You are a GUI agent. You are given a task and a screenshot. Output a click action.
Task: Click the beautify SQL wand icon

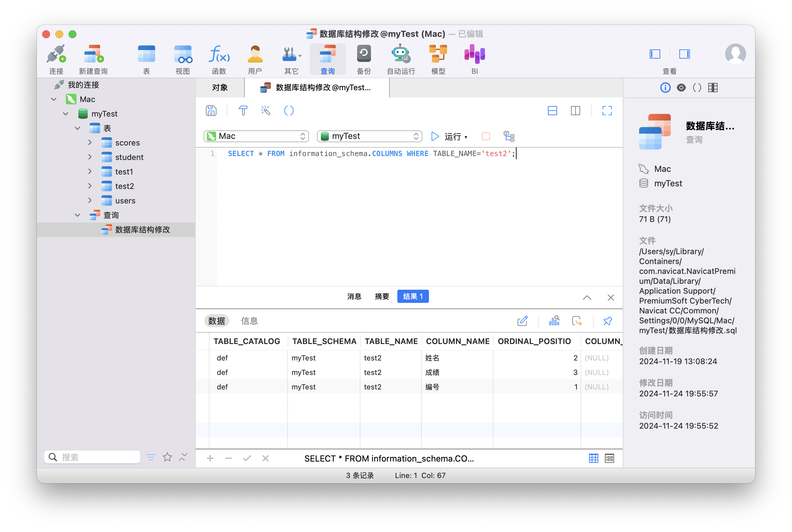(266, 111)
